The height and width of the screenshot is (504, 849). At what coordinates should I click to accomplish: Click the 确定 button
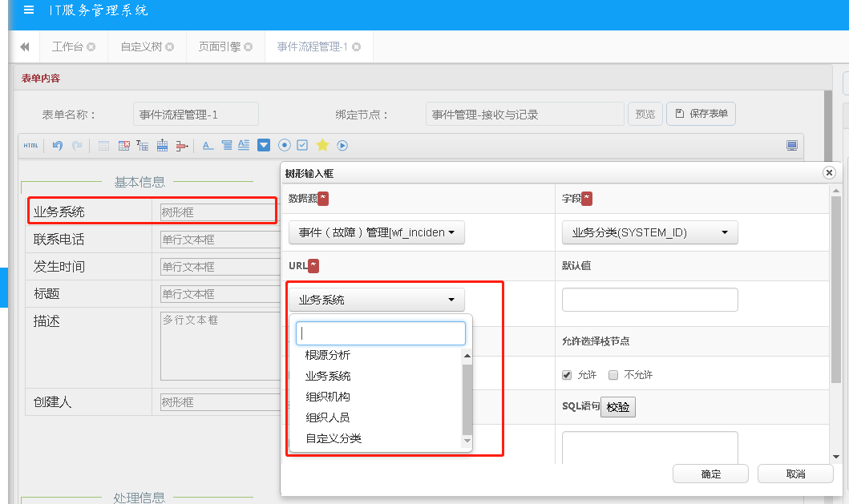point(710,474)
